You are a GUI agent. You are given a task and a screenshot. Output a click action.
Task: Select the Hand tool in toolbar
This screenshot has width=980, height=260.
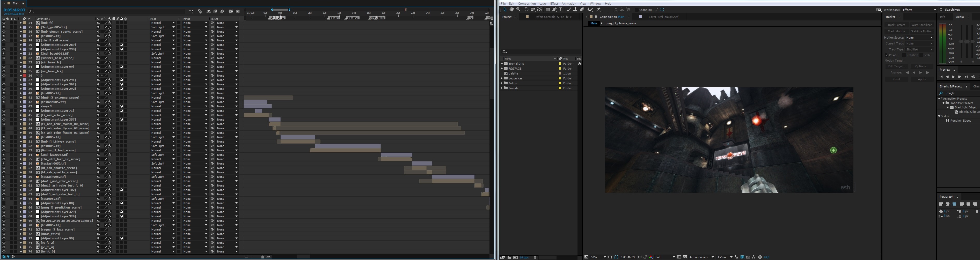[512, 10]
